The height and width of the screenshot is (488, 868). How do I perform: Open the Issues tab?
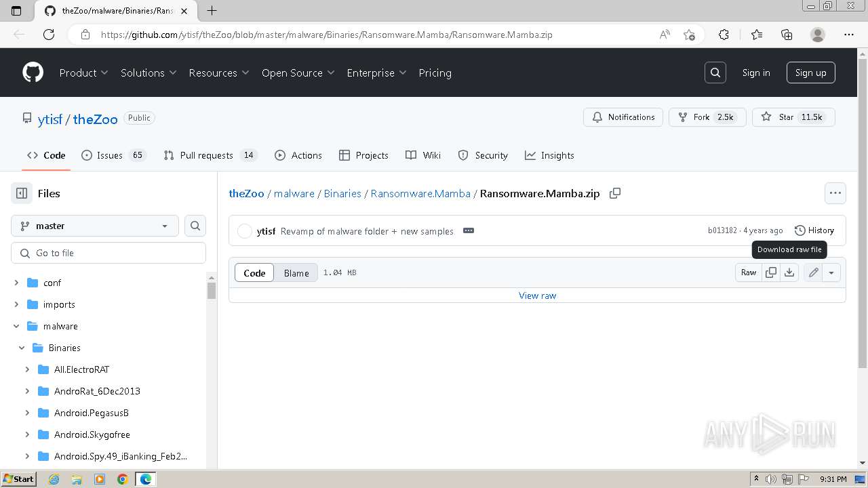tap(113, 155)
